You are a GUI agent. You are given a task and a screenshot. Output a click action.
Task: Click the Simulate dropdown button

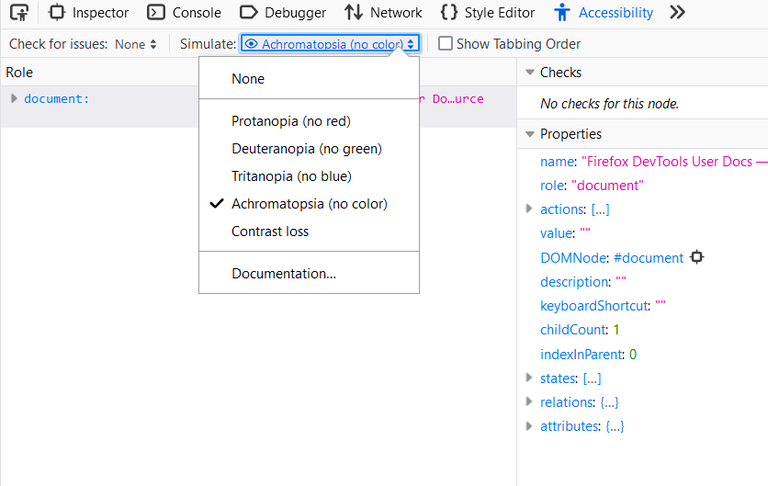(x=331, y=44)
